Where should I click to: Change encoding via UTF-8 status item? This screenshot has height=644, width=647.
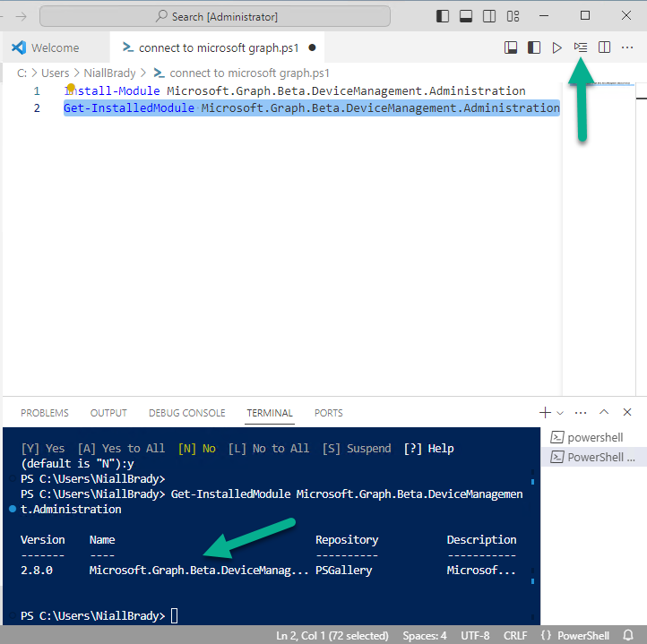click(x=475, y=636)
